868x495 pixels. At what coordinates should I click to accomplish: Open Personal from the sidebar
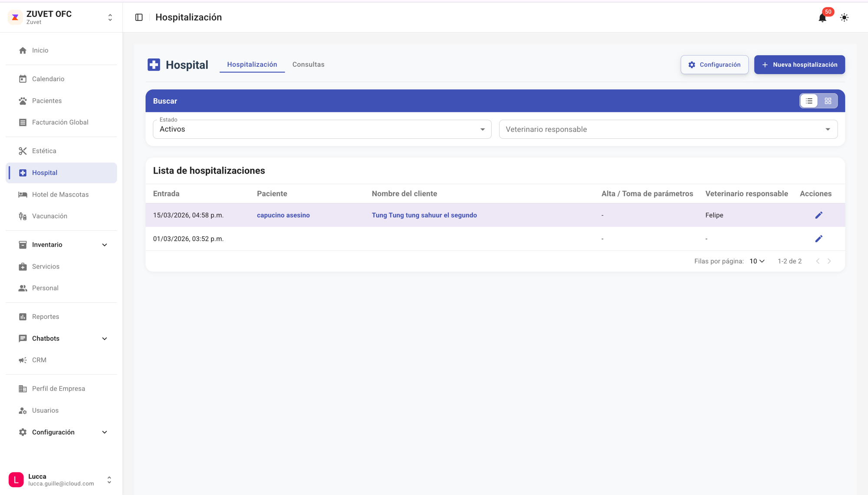point(61,288)
